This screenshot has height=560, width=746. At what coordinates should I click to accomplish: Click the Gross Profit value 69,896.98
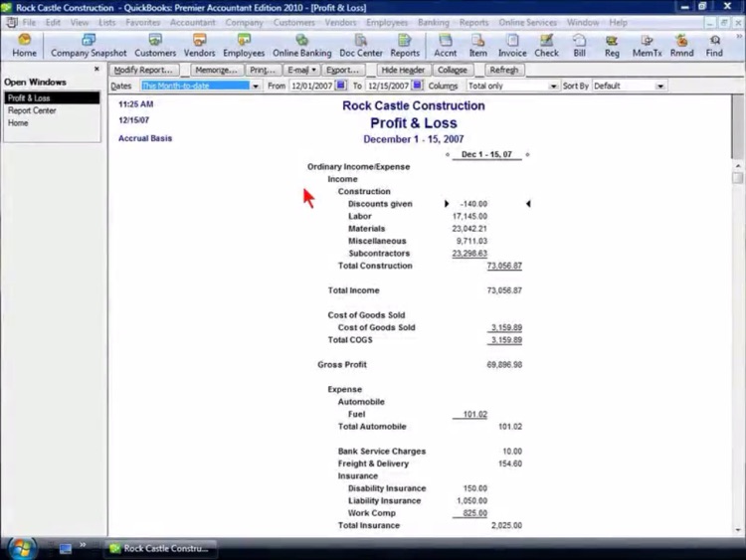tap(504, 364)
